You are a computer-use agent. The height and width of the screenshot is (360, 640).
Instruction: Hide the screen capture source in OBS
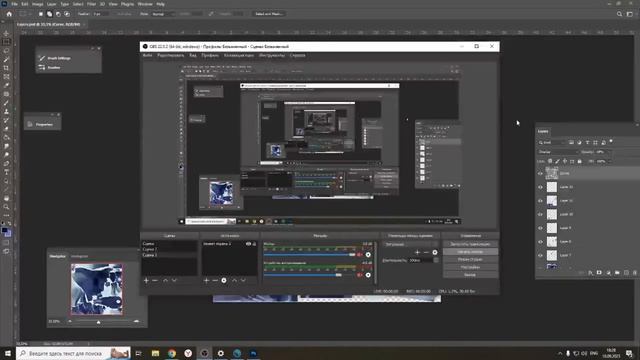pos(248,244)
